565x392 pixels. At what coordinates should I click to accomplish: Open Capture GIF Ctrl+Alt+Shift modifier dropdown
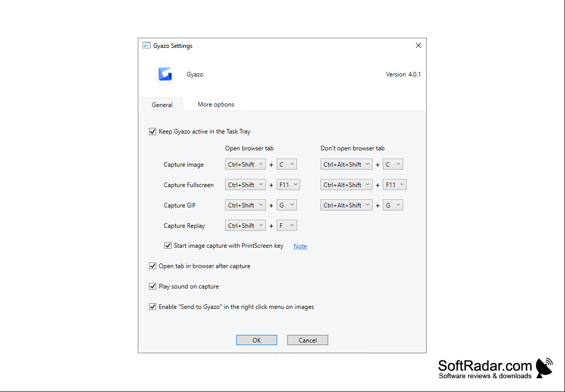coord(346,205)
